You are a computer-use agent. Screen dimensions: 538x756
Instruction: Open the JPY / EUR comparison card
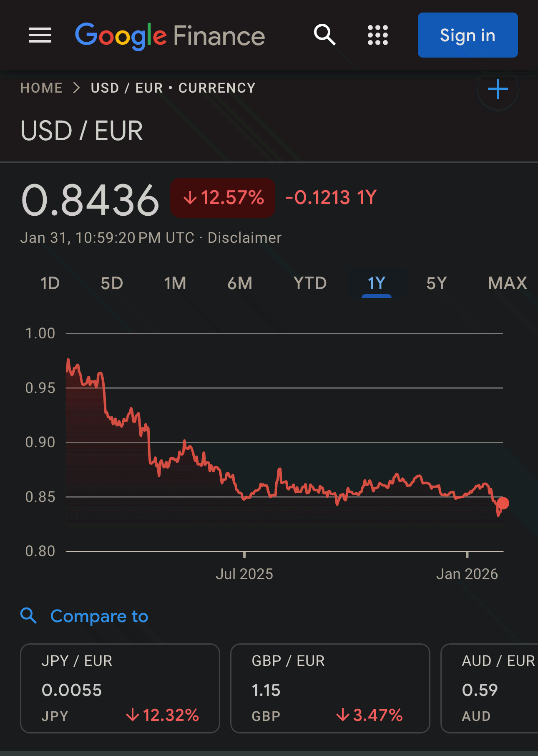click(x=120, y=688)
